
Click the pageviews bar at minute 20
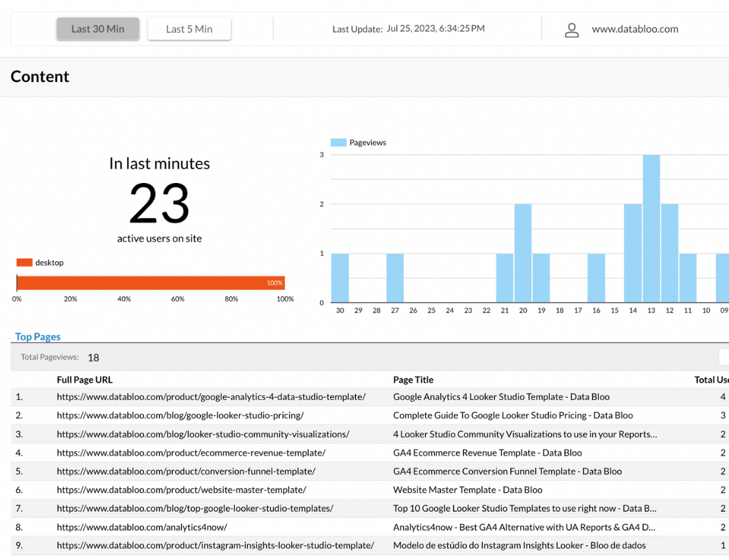523,253
